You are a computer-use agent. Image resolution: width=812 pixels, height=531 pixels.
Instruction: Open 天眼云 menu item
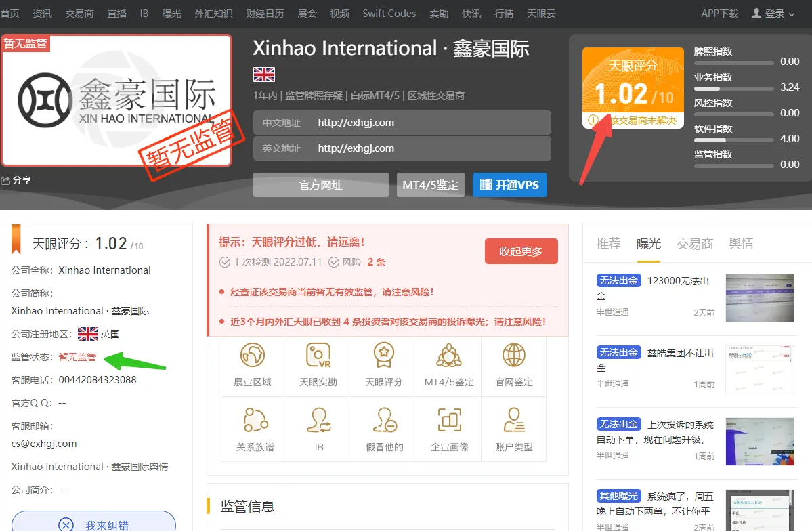541,14
